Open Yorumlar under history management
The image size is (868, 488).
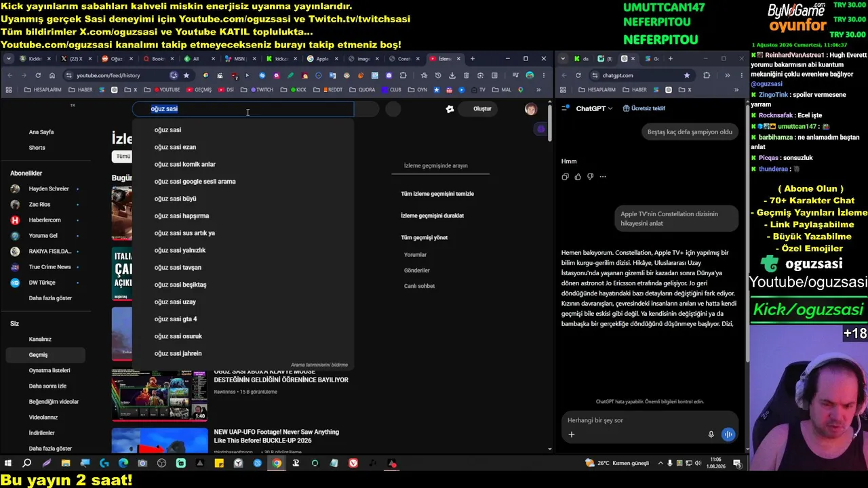415,255
